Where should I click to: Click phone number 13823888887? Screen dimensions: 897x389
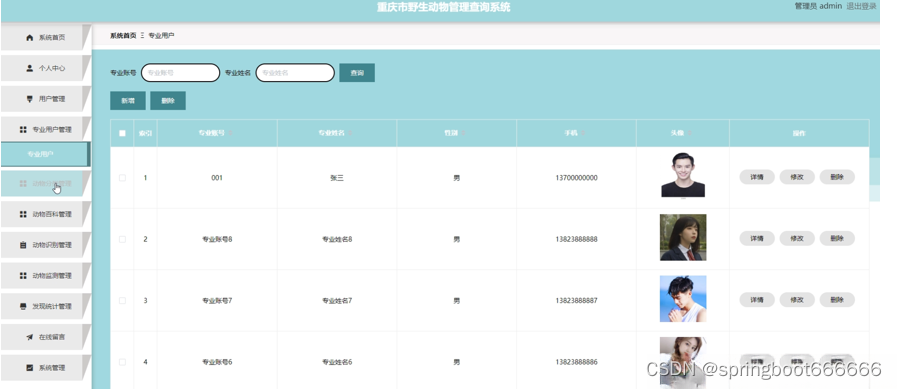(576, 300)
